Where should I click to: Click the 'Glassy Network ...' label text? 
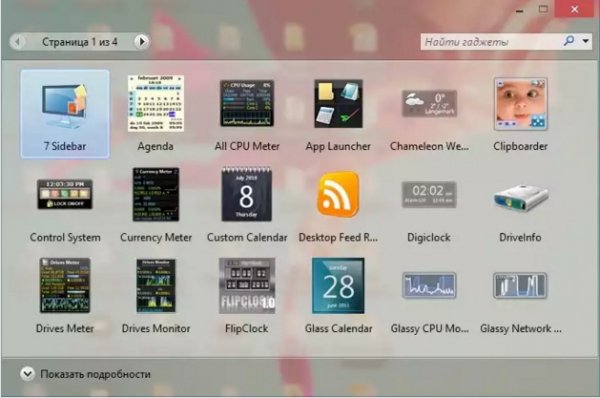[520, 328]
